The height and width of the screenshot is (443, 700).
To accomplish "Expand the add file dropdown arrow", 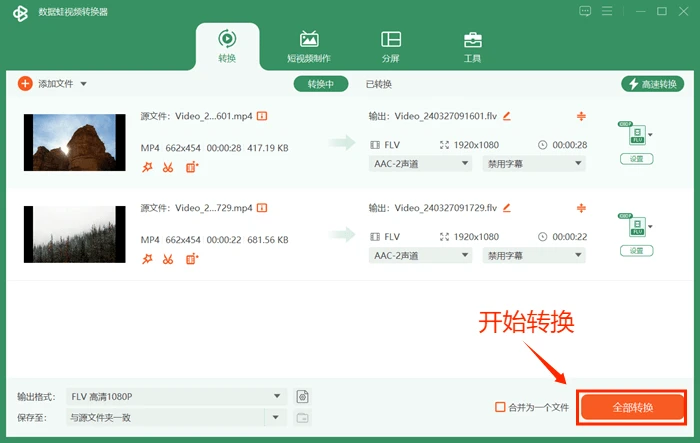I will pyautogui.click(x=83, y=84).
